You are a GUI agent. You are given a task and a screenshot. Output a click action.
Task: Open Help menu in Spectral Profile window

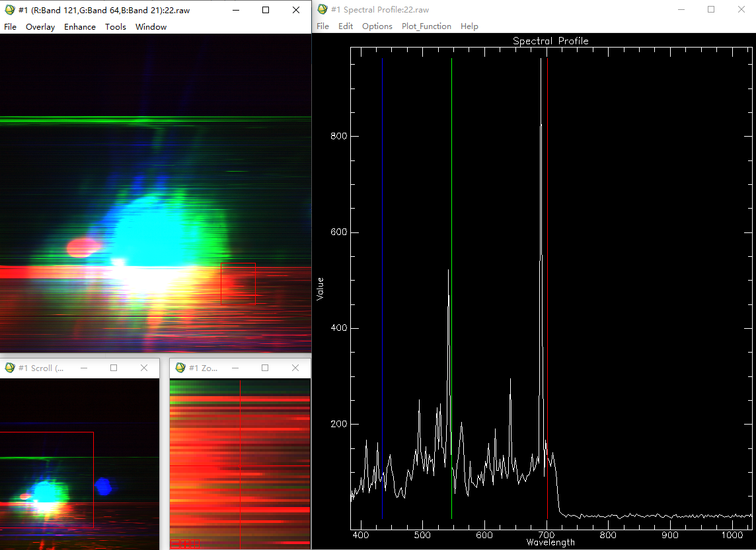click(x=469, y=26)
